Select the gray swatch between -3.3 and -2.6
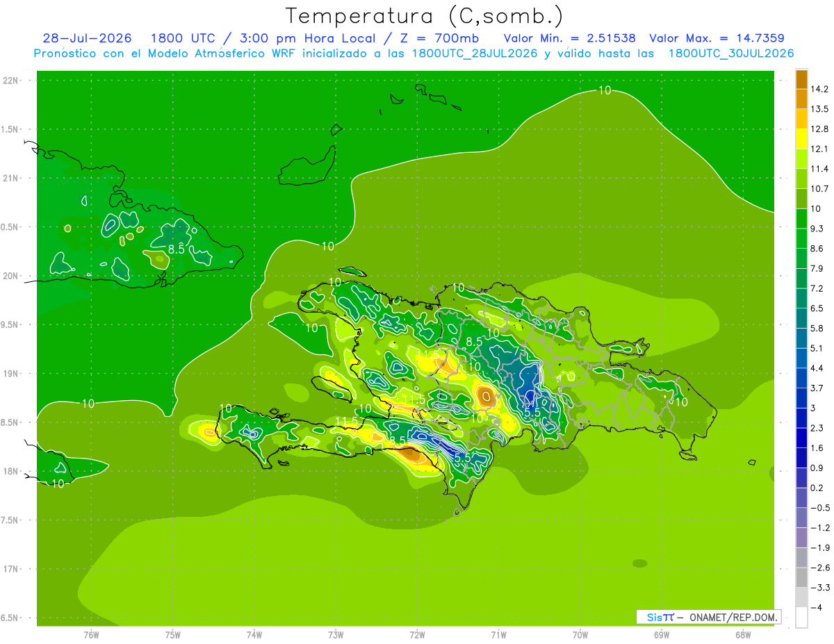 (x=801, y=577)
